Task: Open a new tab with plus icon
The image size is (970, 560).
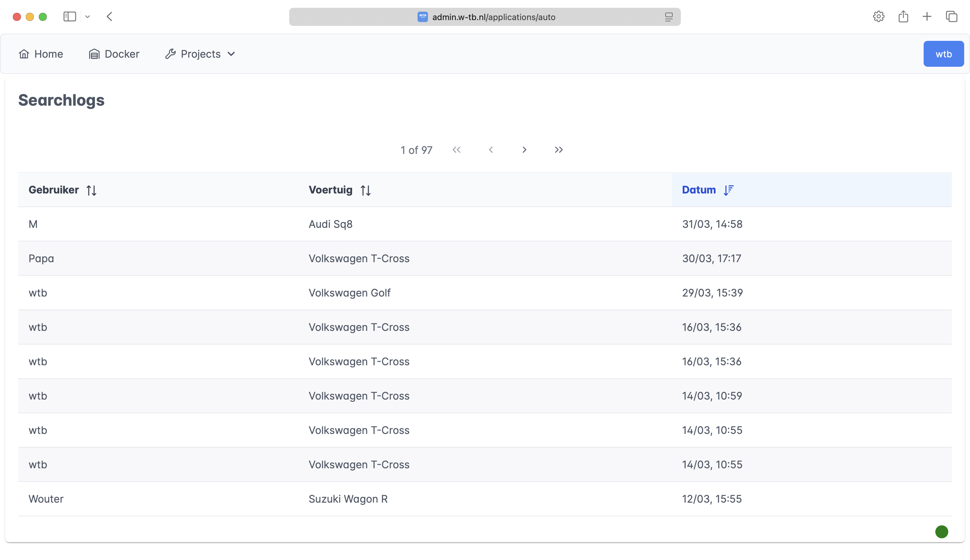Action: (927, 17)
